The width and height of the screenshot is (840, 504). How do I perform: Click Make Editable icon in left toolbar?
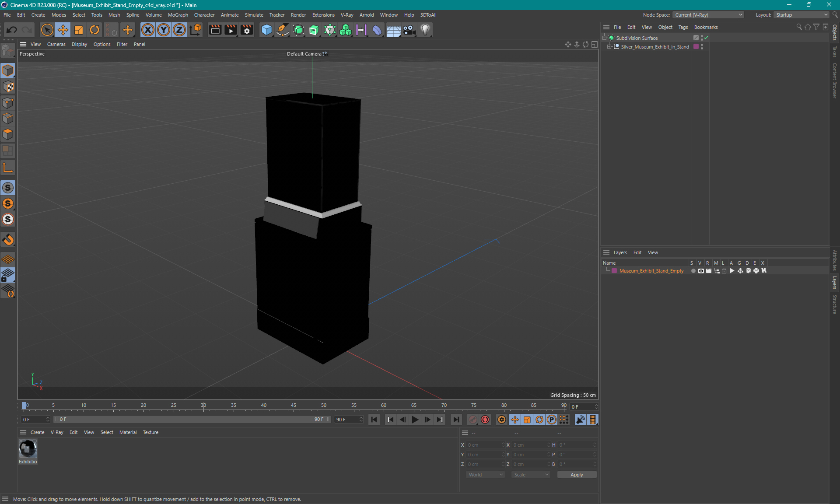[x=8, y=51]
